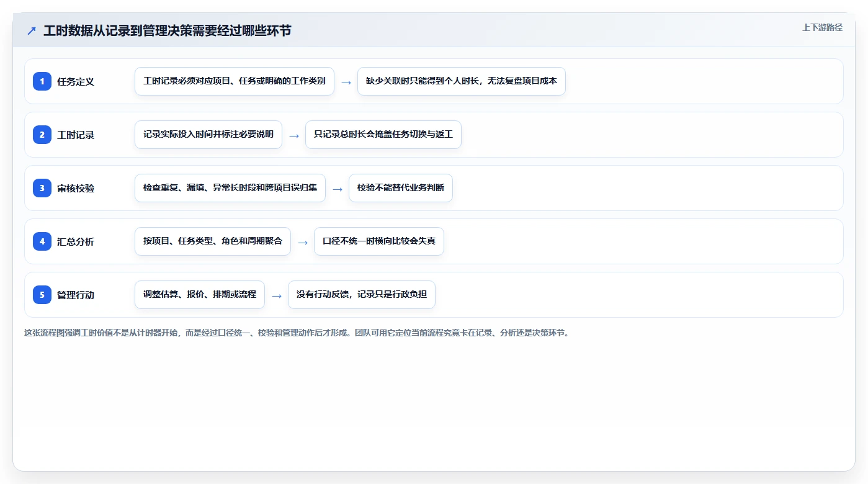Image resolution: width=868 pixels, height=484 pixels.
Task: Select step number badge 1
Action: 42,81
